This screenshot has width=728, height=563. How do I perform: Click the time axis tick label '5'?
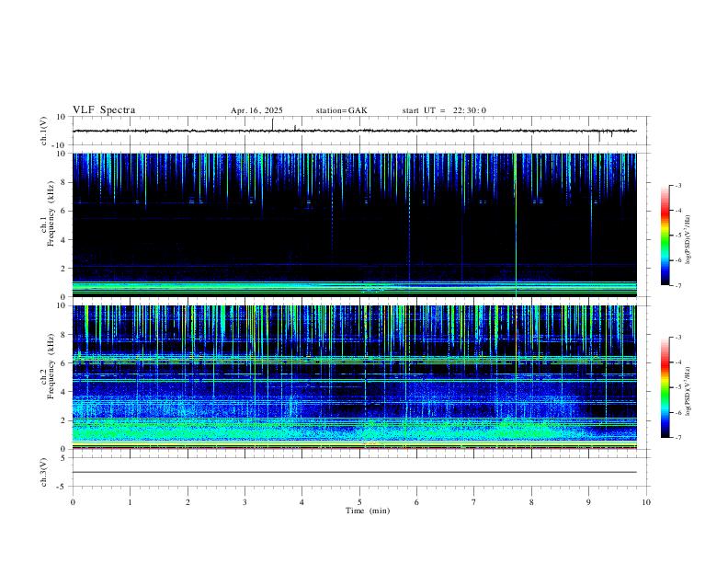pos(359,502)
